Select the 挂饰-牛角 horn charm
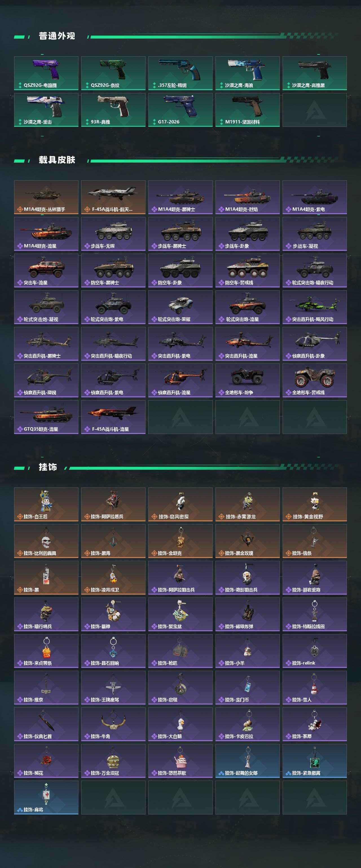The width and height of the screenshot is (361, 868). click(113, 724)
